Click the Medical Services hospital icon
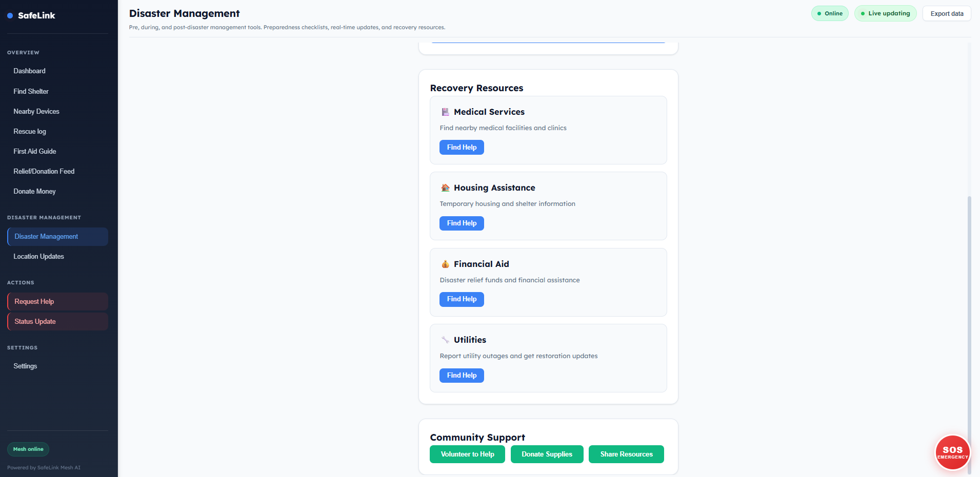 tap(445, 112)
